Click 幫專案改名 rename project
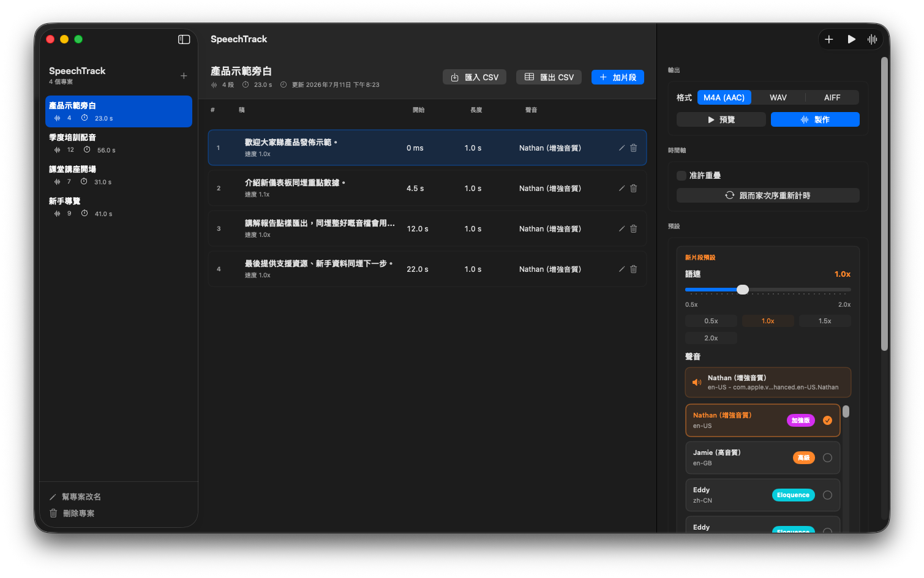This screenshot has width=924, height=578. [x=75, y=497]
